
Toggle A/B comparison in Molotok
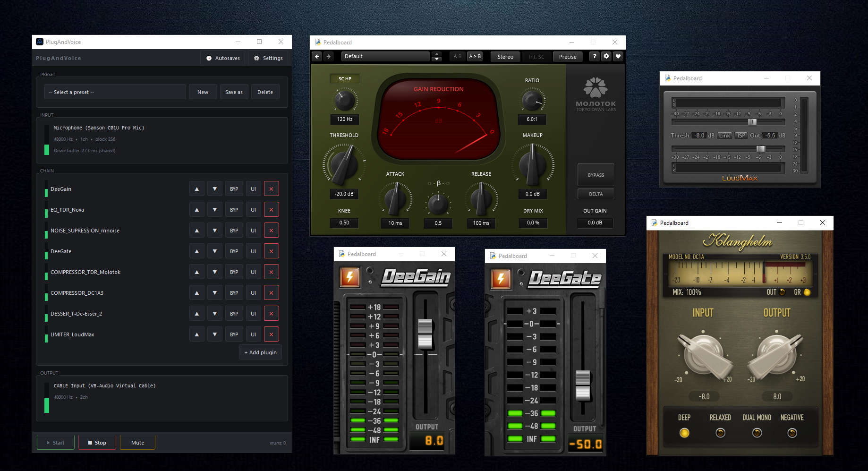(458, 56)
